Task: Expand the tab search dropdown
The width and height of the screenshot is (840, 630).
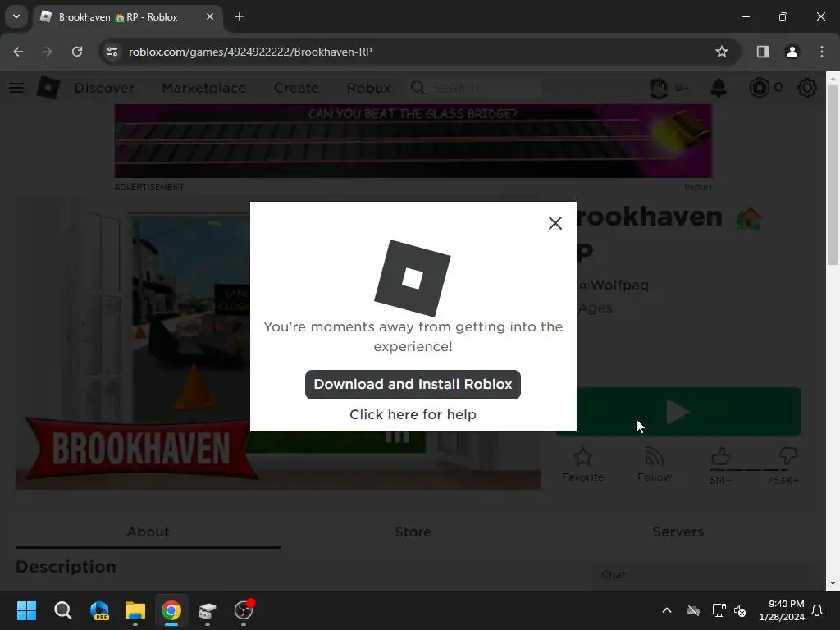Action: (16, 16)
